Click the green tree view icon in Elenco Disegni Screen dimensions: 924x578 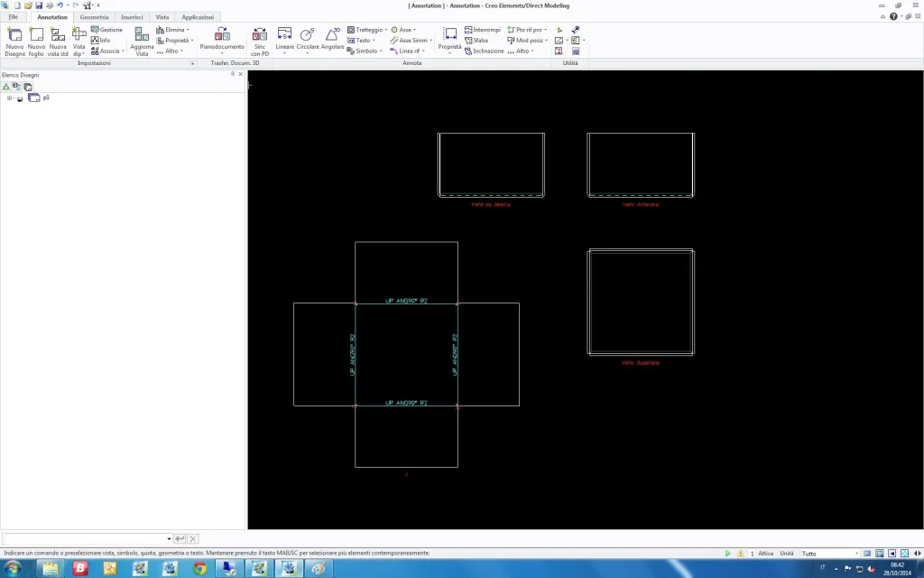pyautogui.click(x=6, y=87)
